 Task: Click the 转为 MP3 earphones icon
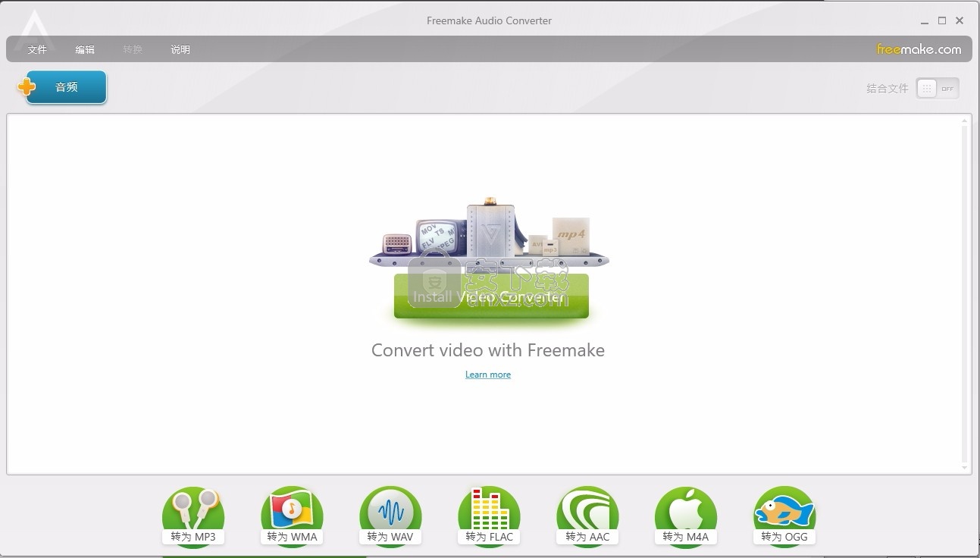193,516
